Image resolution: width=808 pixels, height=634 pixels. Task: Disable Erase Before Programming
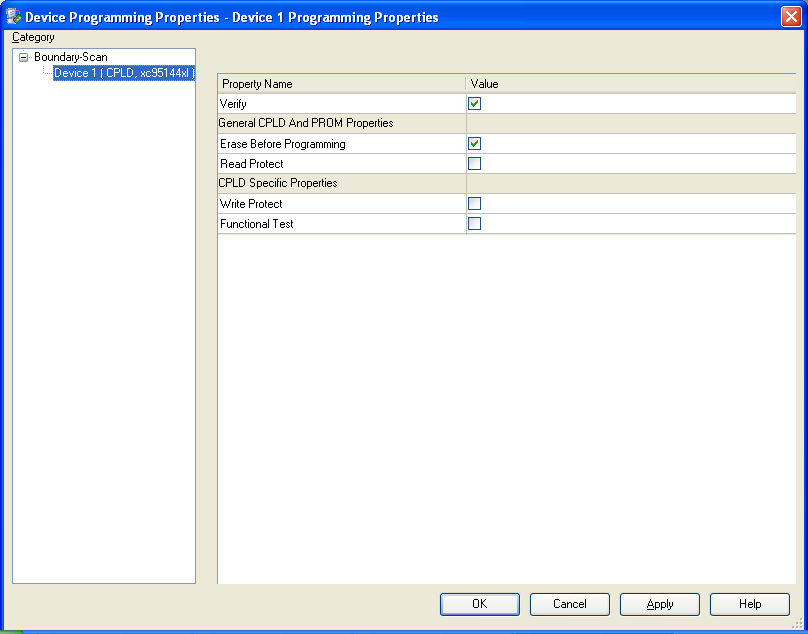click(x=475, y=144)
